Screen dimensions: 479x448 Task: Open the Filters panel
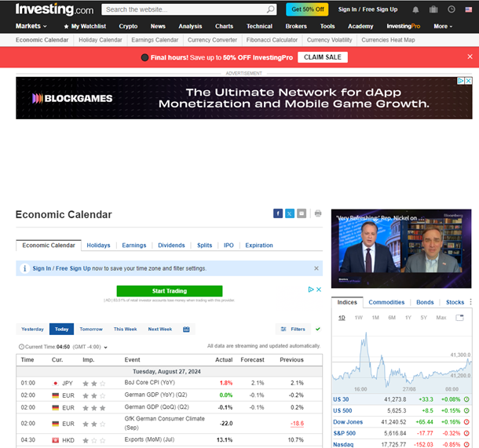[293, 329]
